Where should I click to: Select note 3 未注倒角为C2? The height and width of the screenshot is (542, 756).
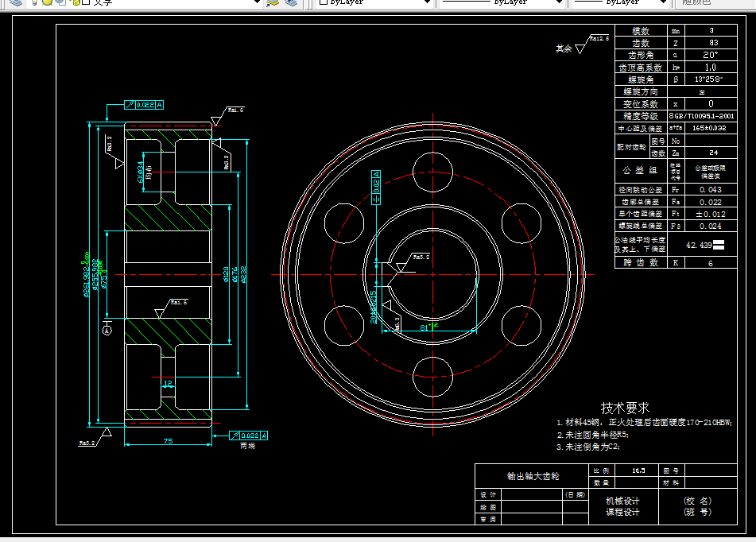588,447
